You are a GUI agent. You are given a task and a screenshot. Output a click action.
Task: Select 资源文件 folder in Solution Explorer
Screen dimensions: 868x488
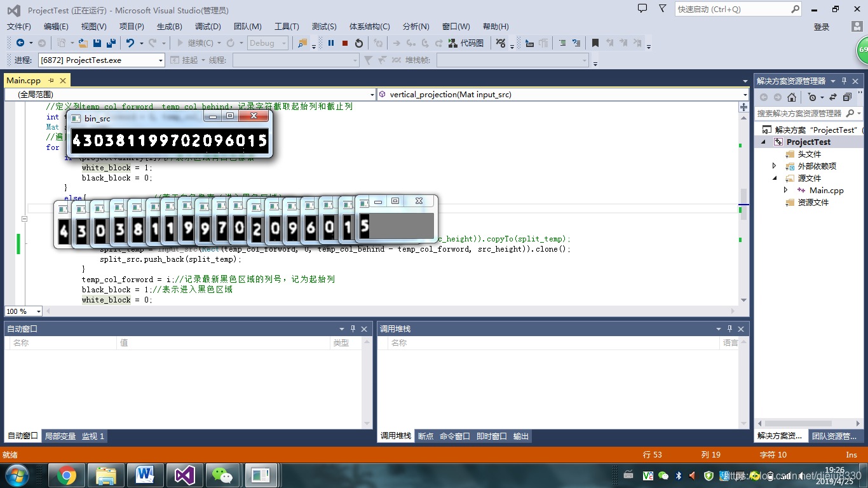pos(813,203)
